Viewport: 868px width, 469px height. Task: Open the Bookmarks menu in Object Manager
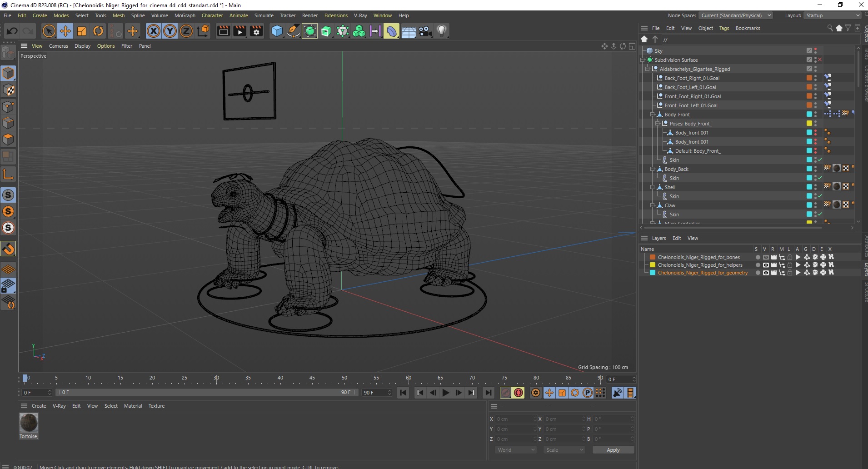(x=748, y=28)
